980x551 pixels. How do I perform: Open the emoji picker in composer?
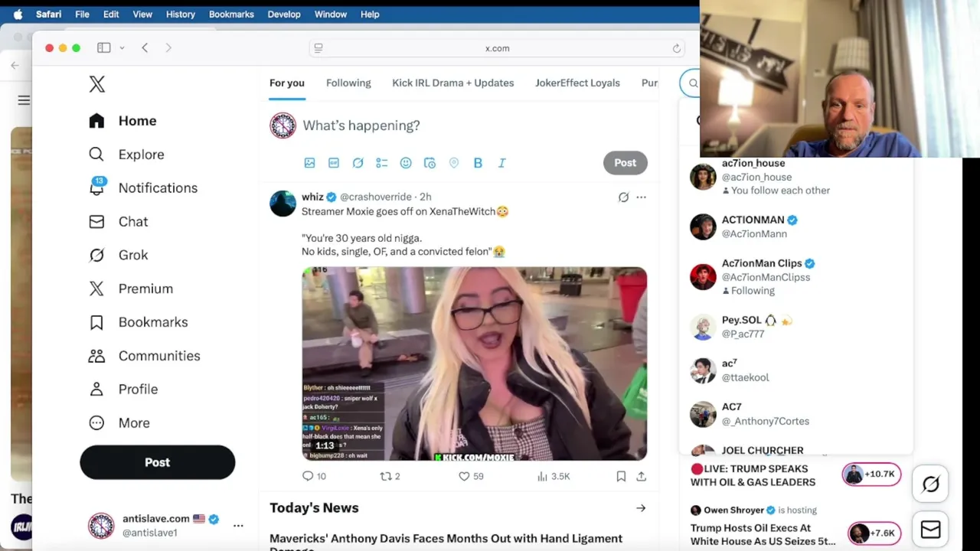[406, 163]
